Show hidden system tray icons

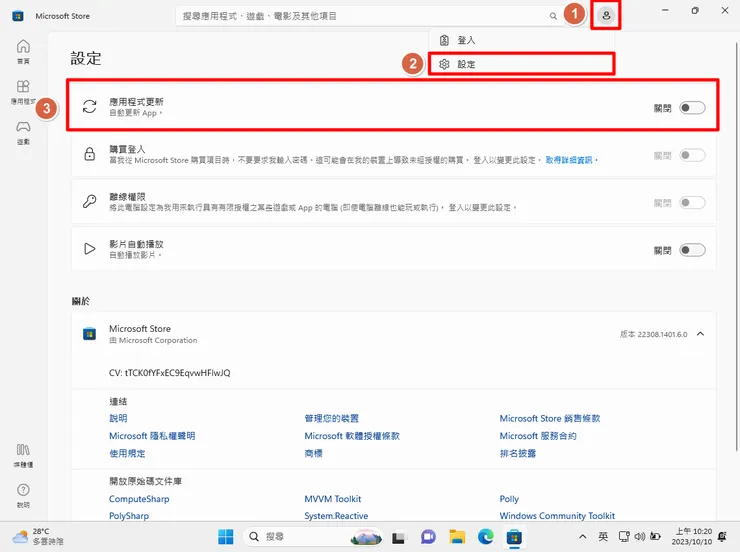click(x=583, y=536)
